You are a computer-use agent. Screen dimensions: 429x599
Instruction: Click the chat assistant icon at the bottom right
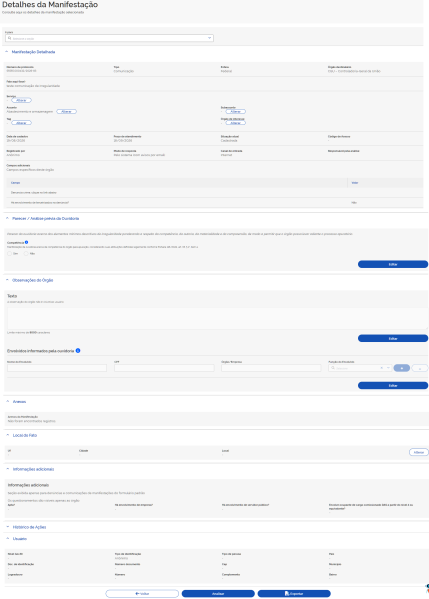[427, 588]
